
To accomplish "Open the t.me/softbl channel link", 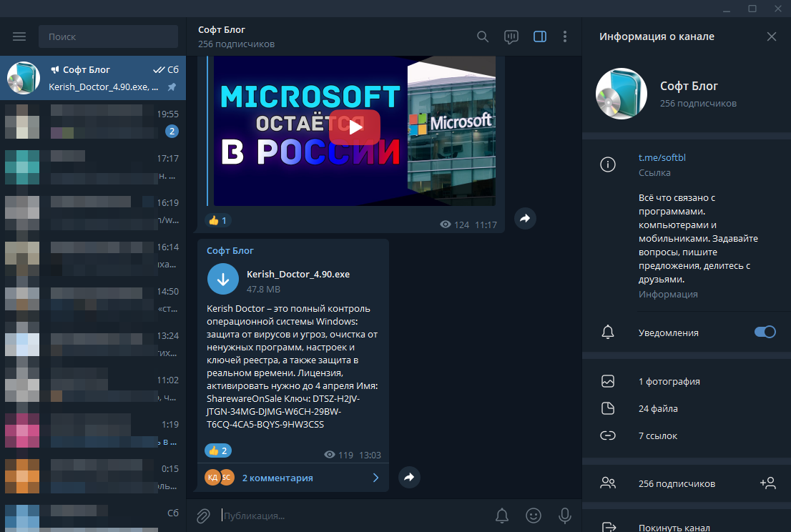I will pyautogui.click(x=662, y=157).
